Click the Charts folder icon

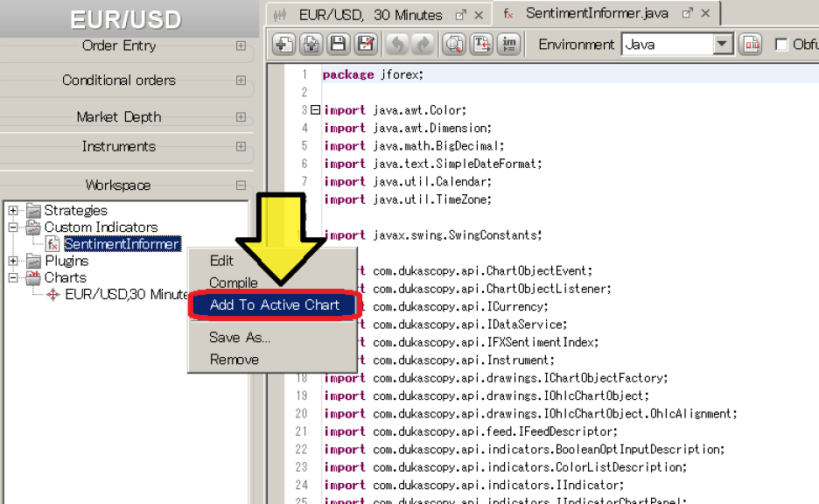point(33,277)
